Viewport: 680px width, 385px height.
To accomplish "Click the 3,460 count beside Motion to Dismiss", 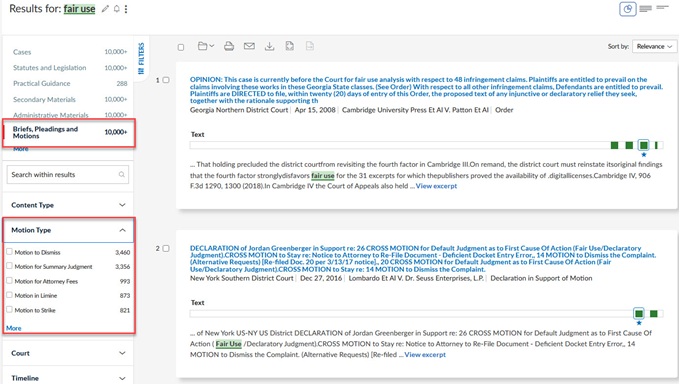I will click(x=123, y=252).
